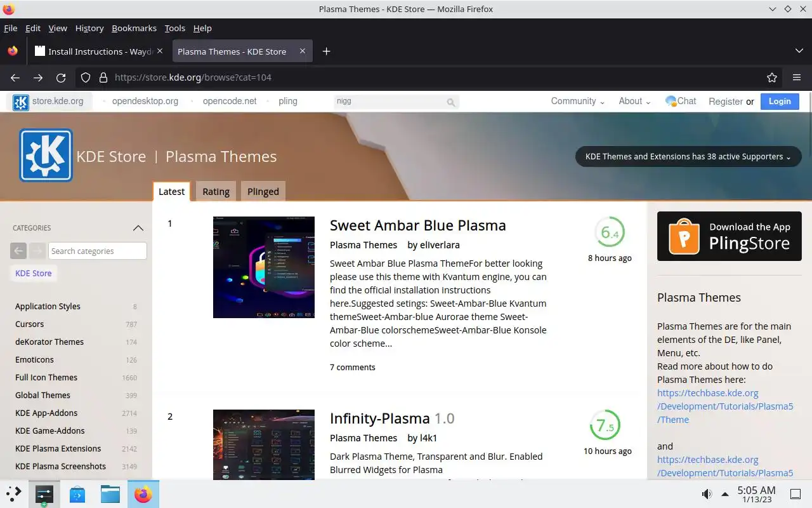Open System Settings from the taskbar
This screenshot has width=812, height=508.
(44, 494)
